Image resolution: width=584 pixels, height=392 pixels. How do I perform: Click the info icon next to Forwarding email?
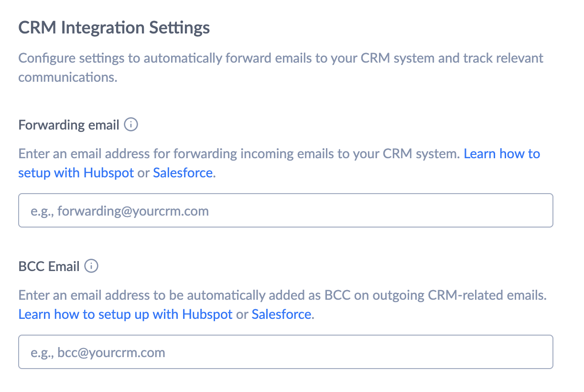coord(131,125)
